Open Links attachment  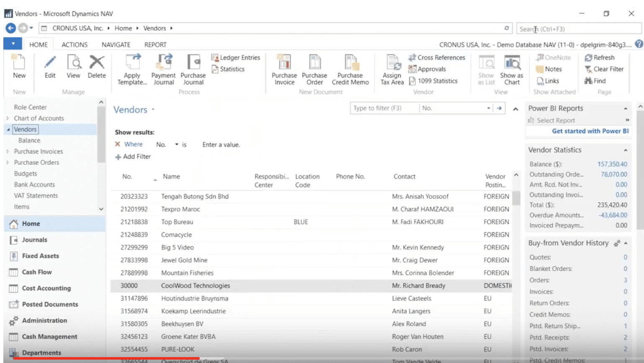[x=548, y=81]
